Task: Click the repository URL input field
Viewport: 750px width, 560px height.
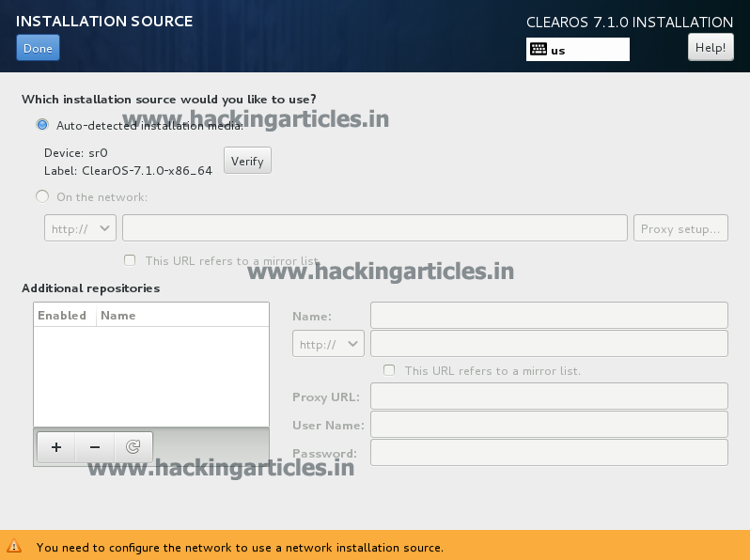Action: 549,343
